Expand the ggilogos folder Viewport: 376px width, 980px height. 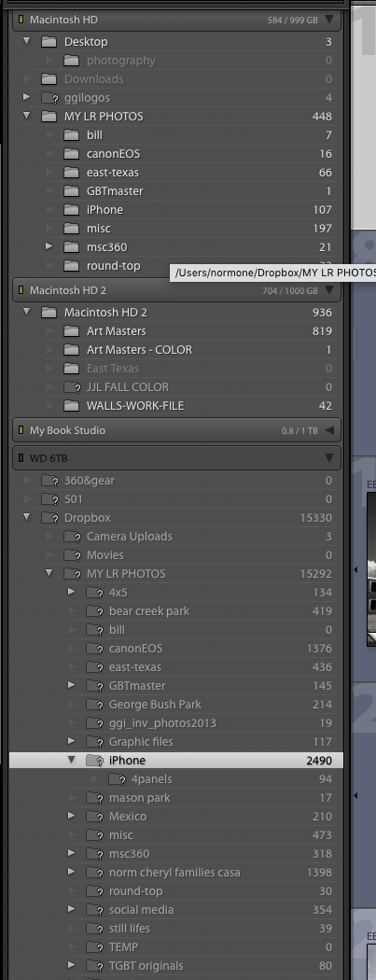[26, 97]
